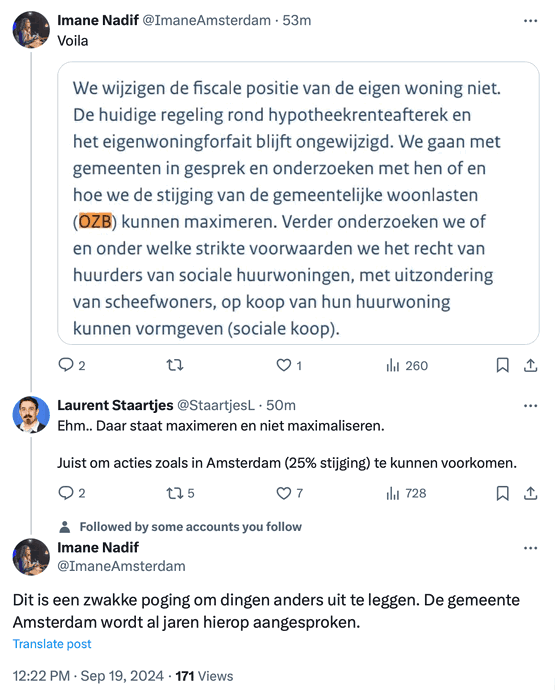
Task: Repost the Voila tweet
Action: 175,365
